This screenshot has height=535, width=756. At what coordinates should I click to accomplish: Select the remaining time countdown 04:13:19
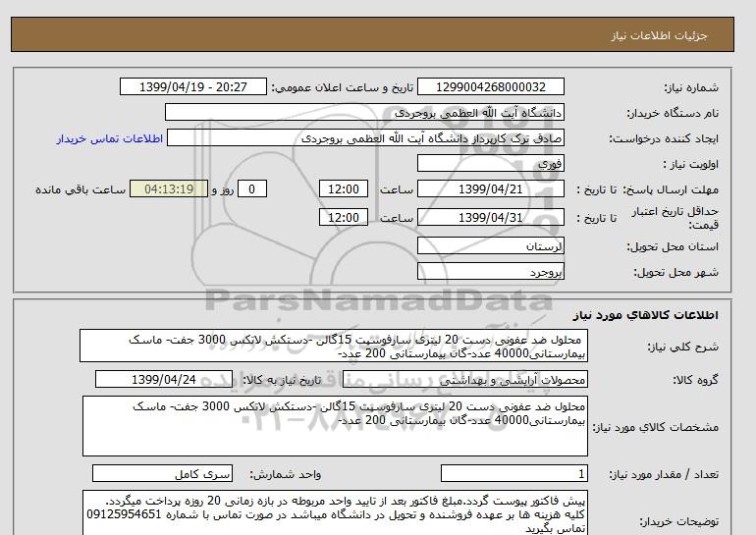coord(169,188)
